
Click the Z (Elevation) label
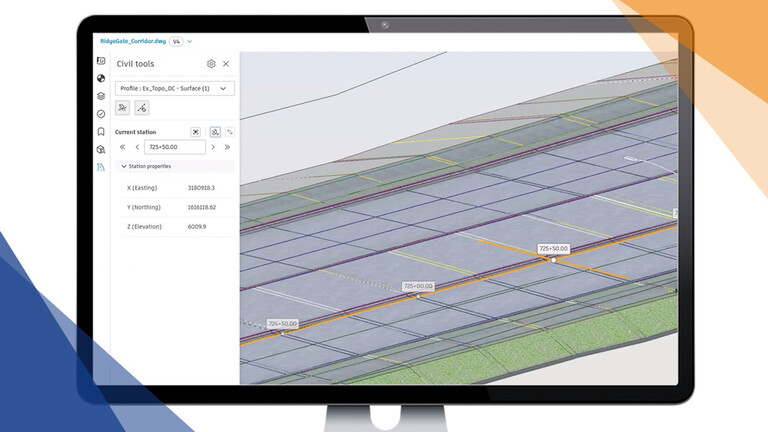pyautogui.click(x=144, y=227)
